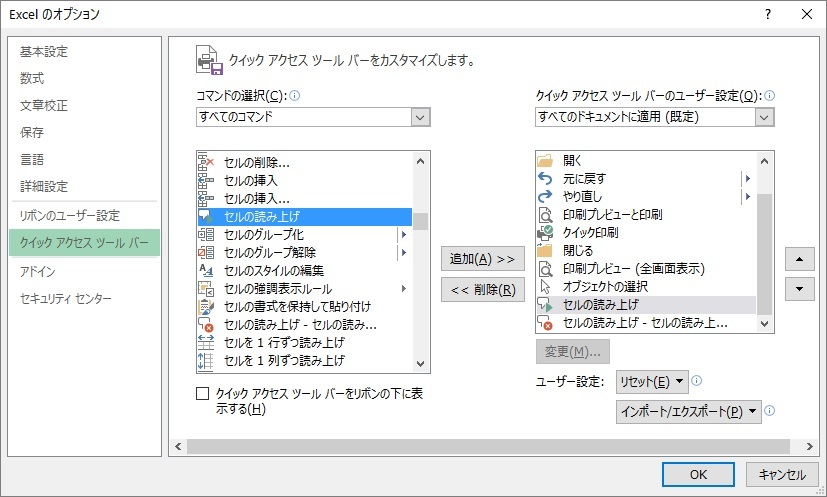Expand やり直し submenu arrow in right list
827x497 pixels.
tap(748, 196)
